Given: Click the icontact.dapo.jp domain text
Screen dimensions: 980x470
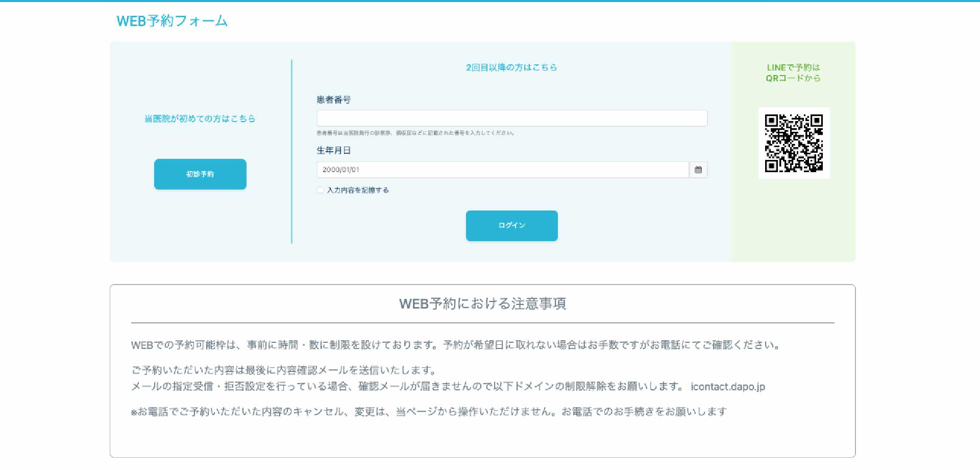Looking at the screenshot, I should (x=728, y=387).
